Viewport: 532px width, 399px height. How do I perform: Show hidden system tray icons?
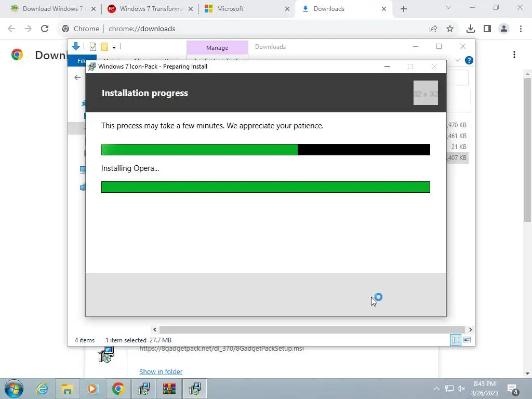pyautogui.click(x=436, y=389)
